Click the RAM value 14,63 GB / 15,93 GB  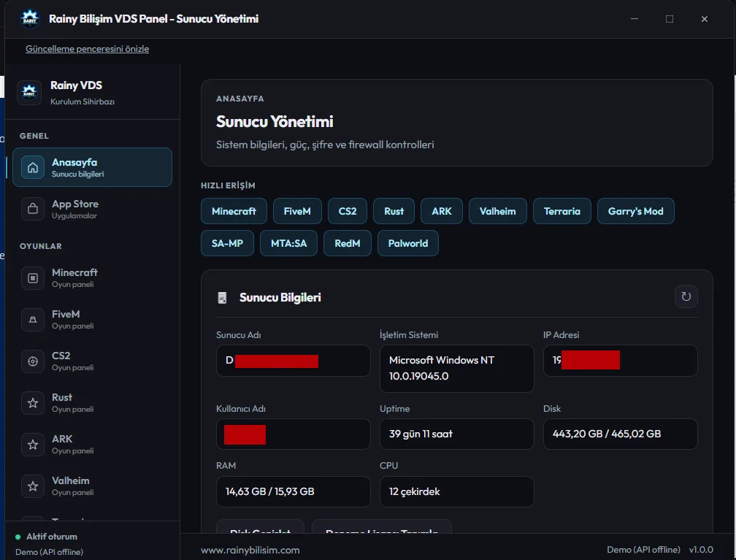[x=293, y=491]
